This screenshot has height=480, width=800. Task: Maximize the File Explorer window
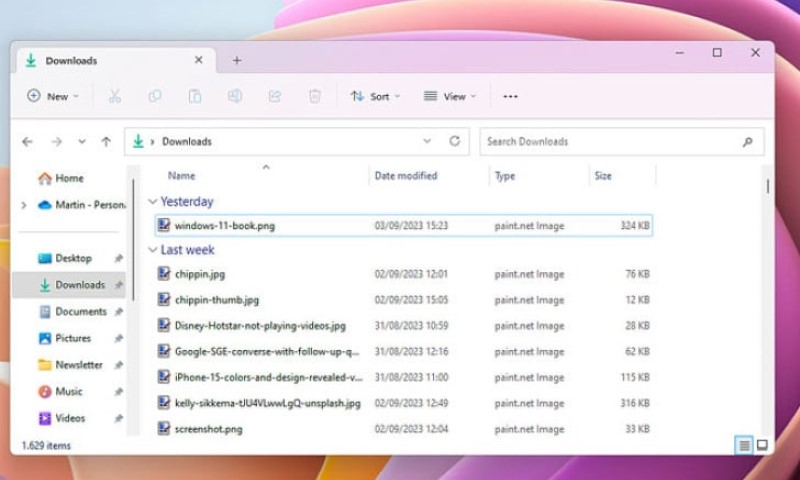[x=717, y=53]
